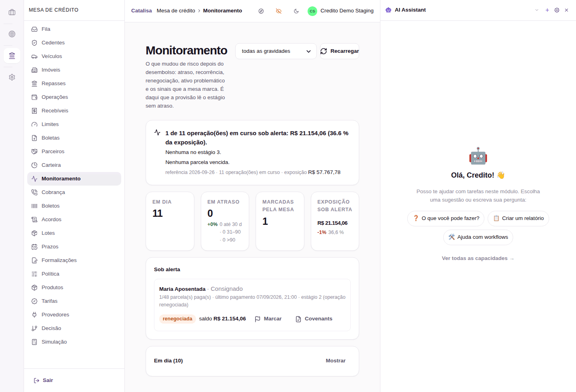Click Marcar flag on Maria Aposentada
Screen dimensions: 576x392
click(x=268, y=319)
